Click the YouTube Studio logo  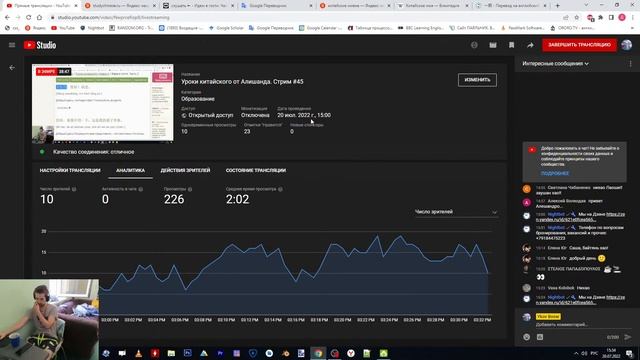[x=40, y=45]
